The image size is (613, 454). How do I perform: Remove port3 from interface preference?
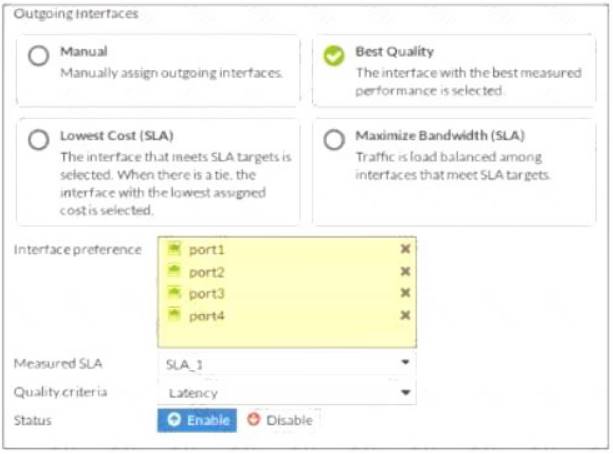[405, 293]
